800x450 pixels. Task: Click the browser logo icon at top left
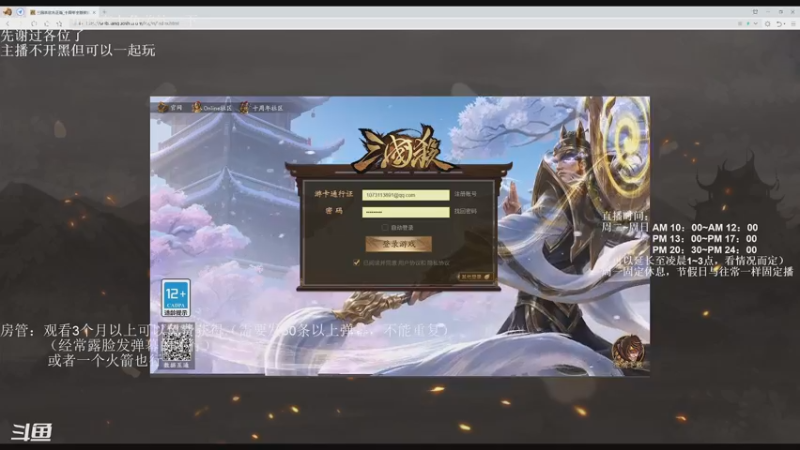click(8, 12)
